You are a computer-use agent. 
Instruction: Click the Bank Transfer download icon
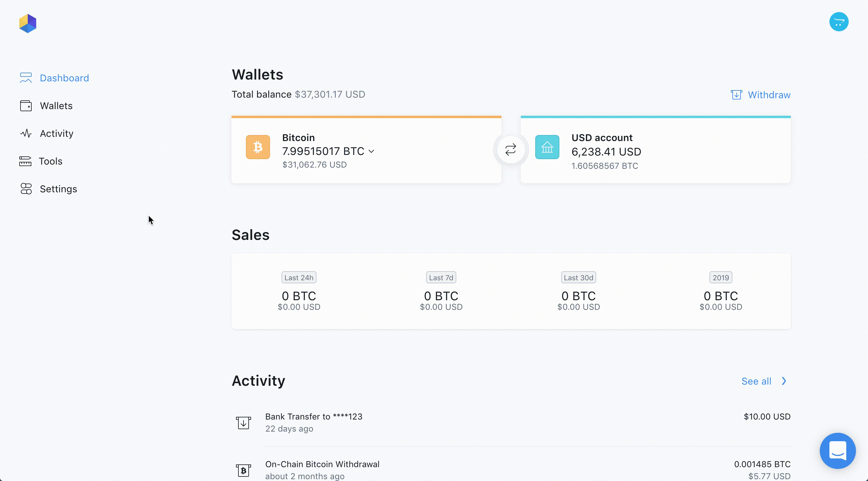243,423
